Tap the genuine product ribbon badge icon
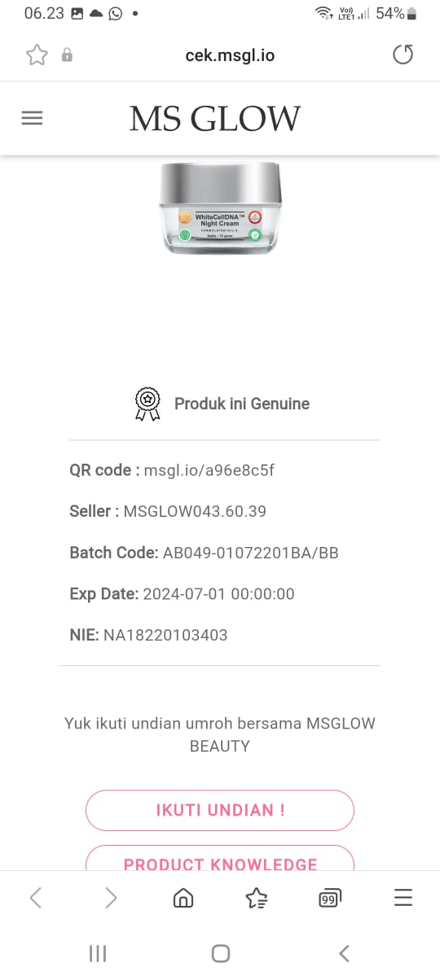Viewport: 440px width, 980px height. click(147, 404)
